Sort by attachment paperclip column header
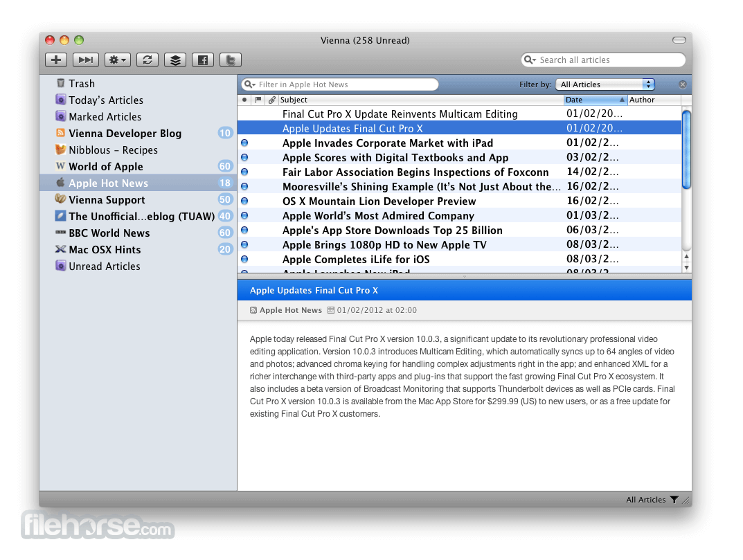This screenshot has width=743, height=560. [271, 100]
